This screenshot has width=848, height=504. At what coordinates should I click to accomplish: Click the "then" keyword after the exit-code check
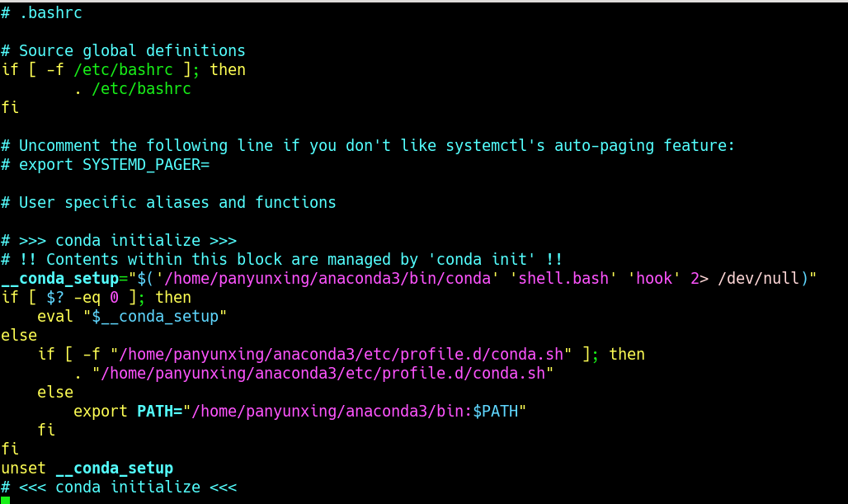click(x=173, y=297)
